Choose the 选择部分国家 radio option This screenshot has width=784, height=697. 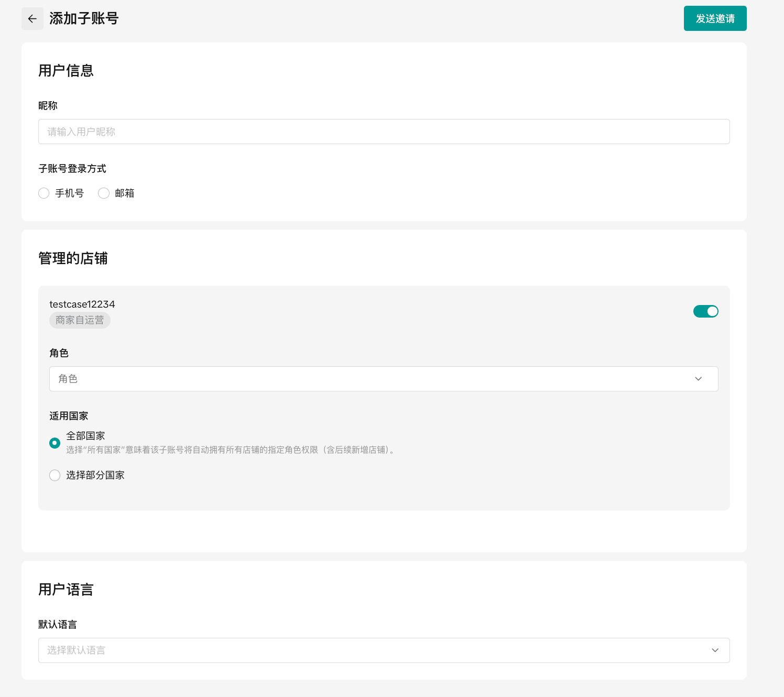click(55, 475)
